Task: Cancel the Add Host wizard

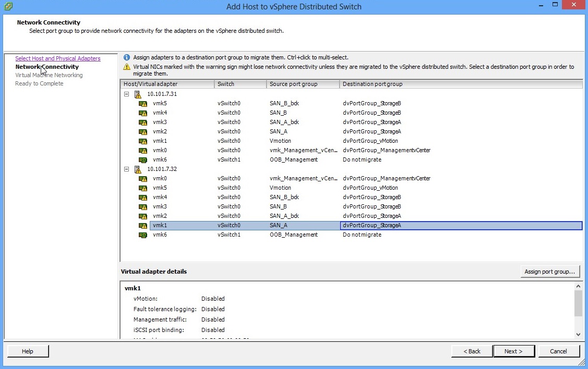Action: (x=558, y=351)
